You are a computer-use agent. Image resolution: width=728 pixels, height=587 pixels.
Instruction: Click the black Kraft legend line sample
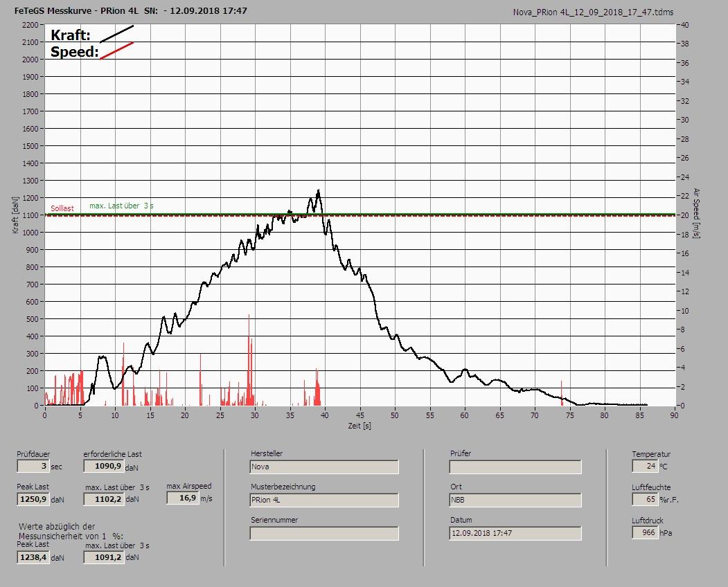coord(116,34)
